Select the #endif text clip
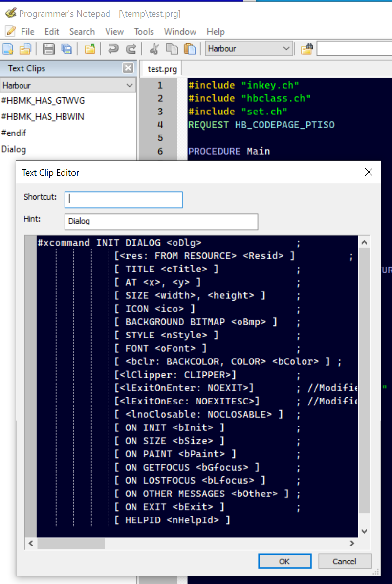This screenshot has height=584, width=392. (x=14, y=133)
